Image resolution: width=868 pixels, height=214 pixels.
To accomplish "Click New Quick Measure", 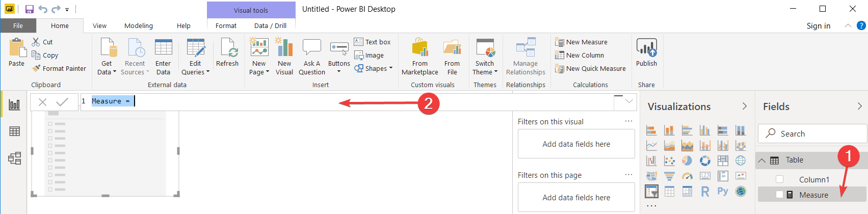I will 590,68.
